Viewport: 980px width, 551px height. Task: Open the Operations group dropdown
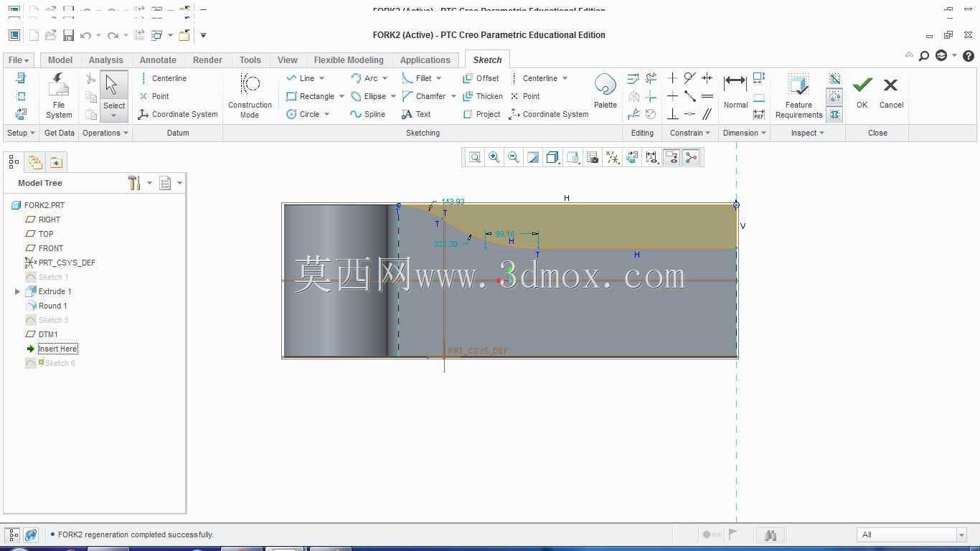(105, 133)
